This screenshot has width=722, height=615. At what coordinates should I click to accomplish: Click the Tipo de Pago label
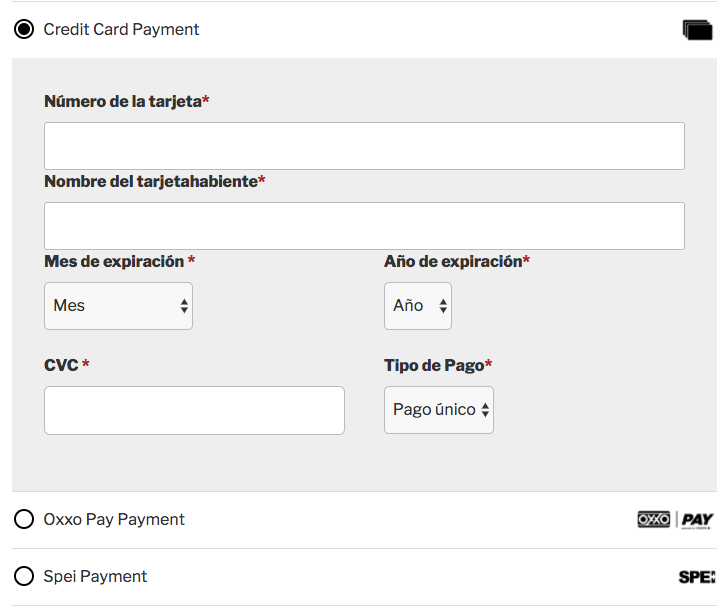pyautogui.click(x=435, y=365)
